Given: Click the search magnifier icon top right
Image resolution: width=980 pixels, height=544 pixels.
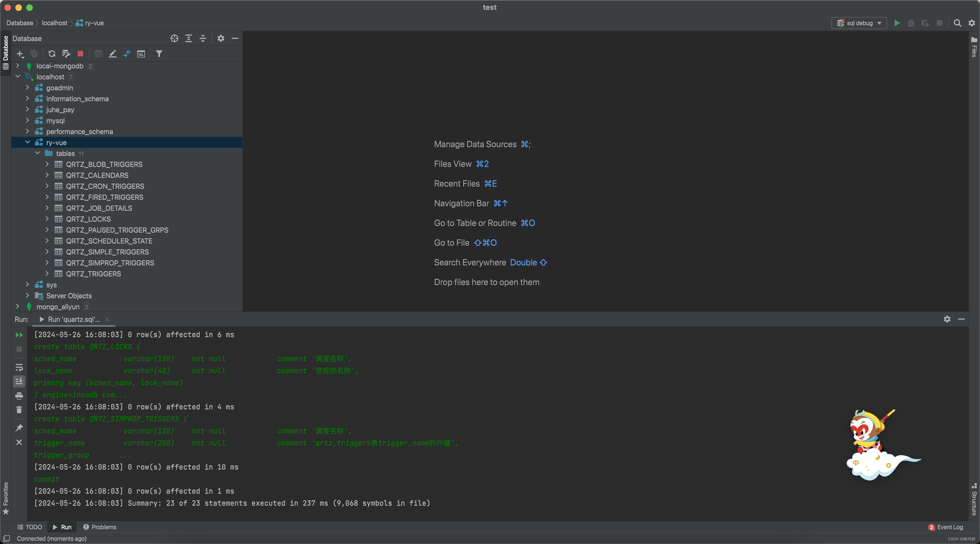Looking at the screenshot, I should point(957,23).
